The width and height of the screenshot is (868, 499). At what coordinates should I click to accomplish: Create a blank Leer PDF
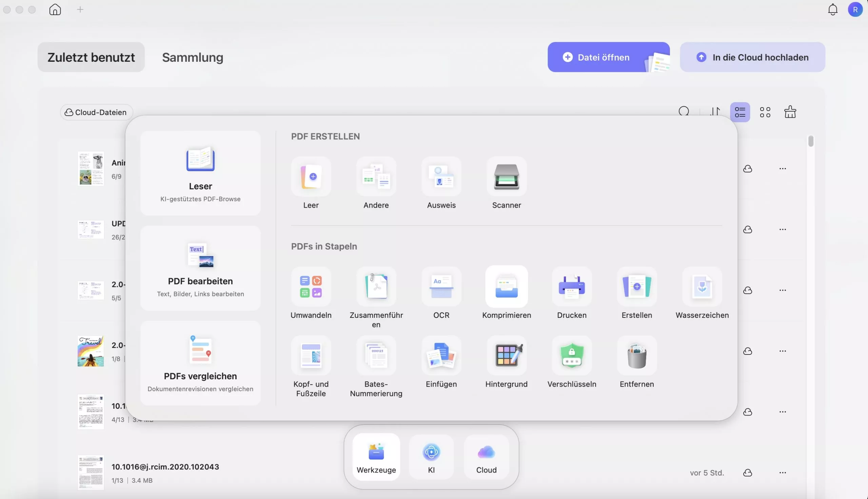(x=311, y=177)
